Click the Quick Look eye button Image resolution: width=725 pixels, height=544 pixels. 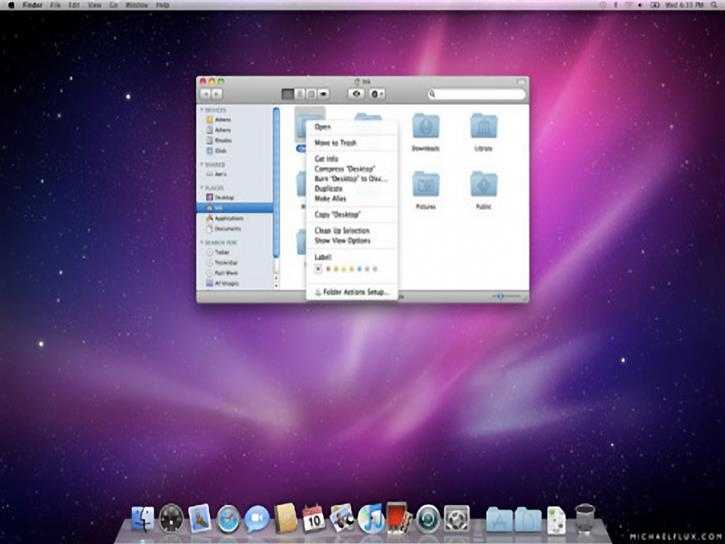point(356,94)
